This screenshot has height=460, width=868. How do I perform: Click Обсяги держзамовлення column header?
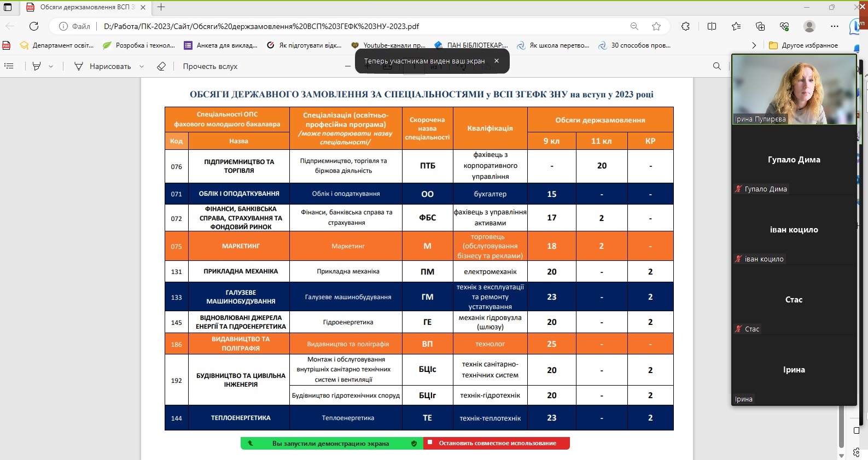pyautogui.click(x=600, y=120)
